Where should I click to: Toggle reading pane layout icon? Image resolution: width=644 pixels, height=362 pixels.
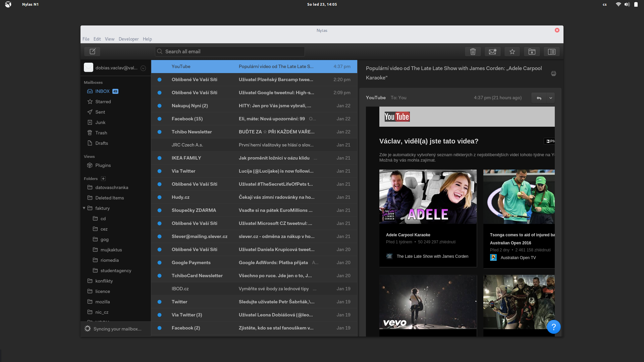[x=552, y=52]
